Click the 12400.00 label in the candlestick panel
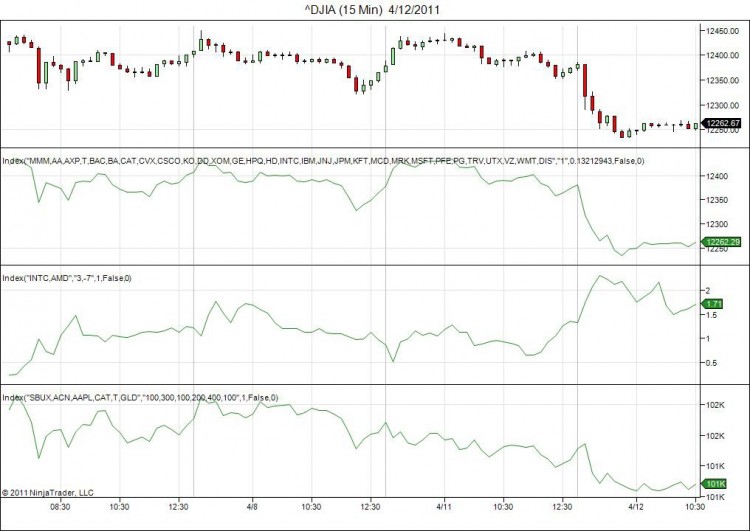Image resolution: width=750 pixels, height=531 pixels. click(722, 55)
